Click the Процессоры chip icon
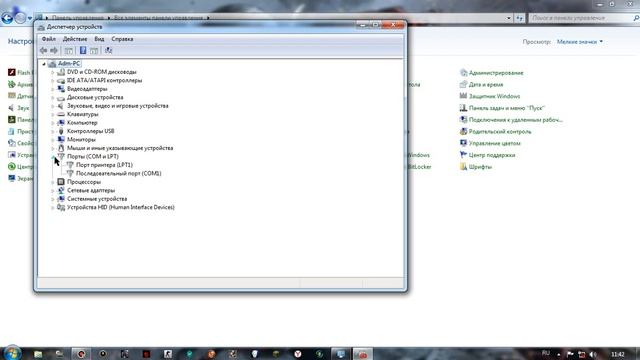Viewport: 640px width, 360px height. [x=61, y=182]
